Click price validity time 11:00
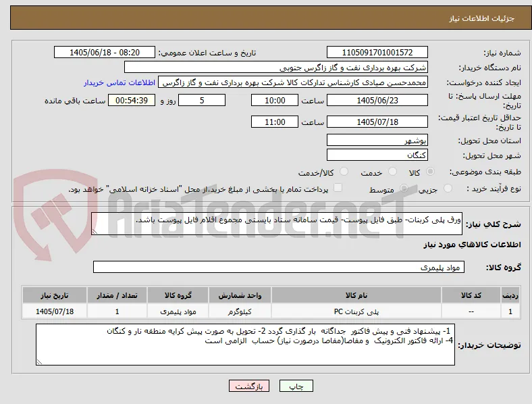 coord(275,122)
